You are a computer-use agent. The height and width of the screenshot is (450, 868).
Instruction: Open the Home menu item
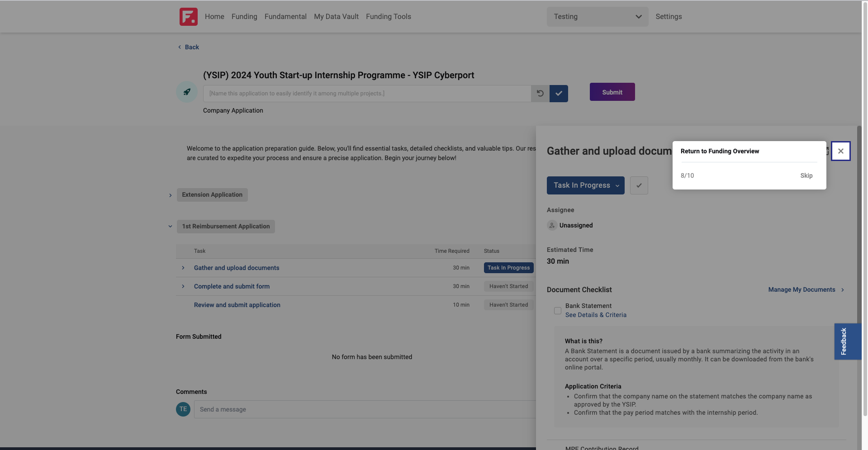click(x=214, y=17)
